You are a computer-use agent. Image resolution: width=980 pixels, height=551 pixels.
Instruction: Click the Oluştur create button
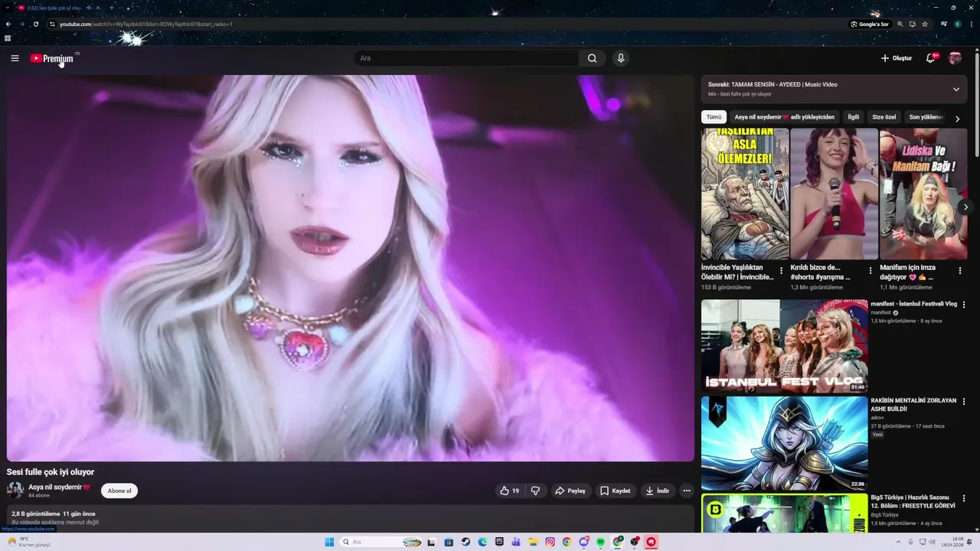(897, 58)
